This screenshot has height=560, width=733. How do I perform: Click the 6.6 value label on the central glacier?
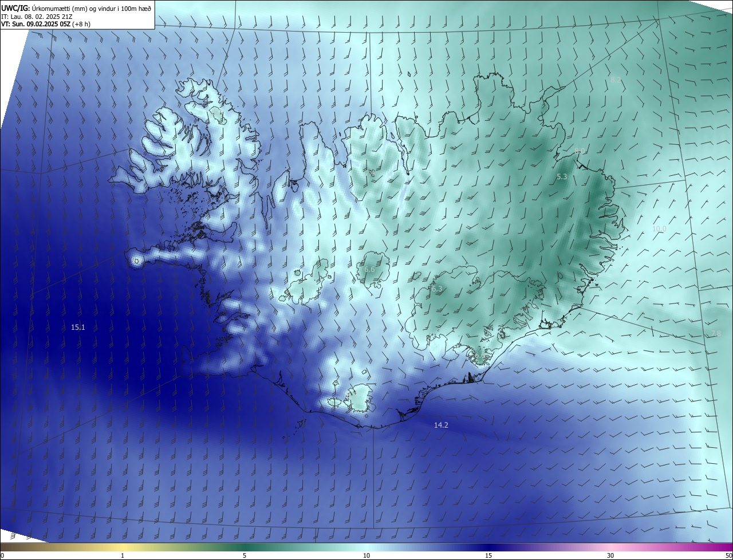(x=369, y=269)
